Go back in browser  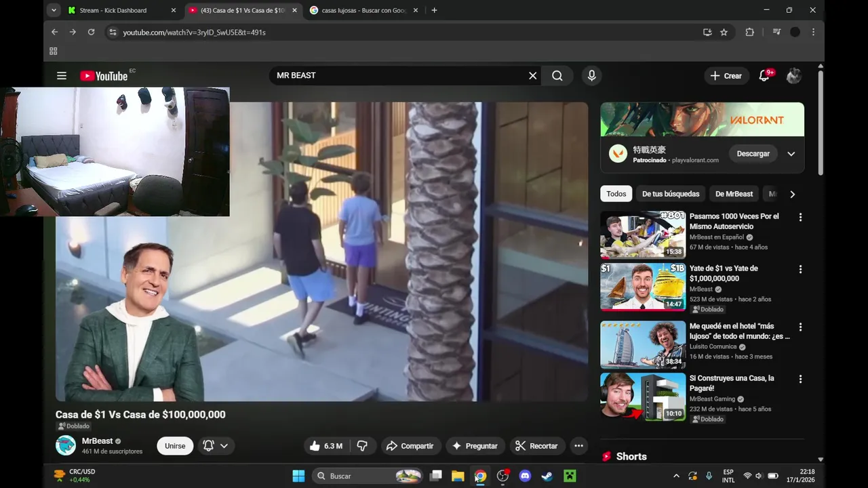coord(54,32)
